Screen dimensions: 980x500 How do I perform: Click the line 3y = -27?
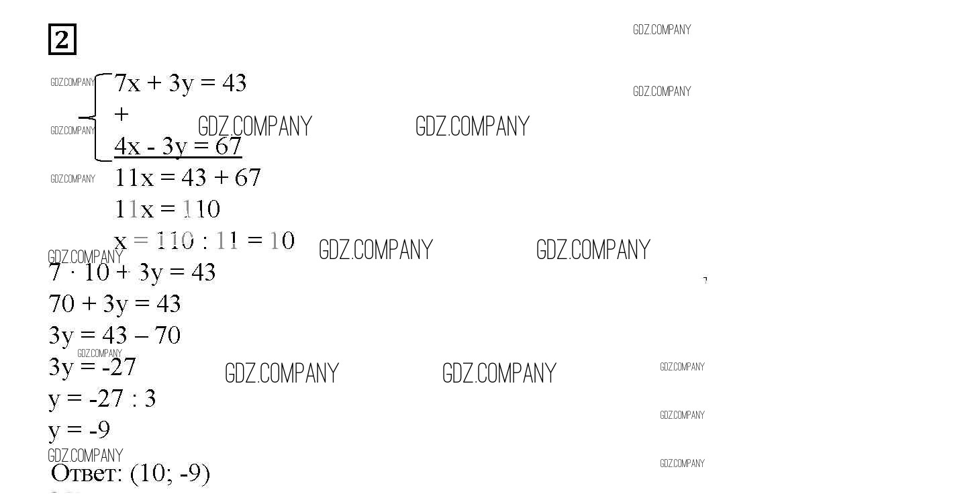pos(92,367)
